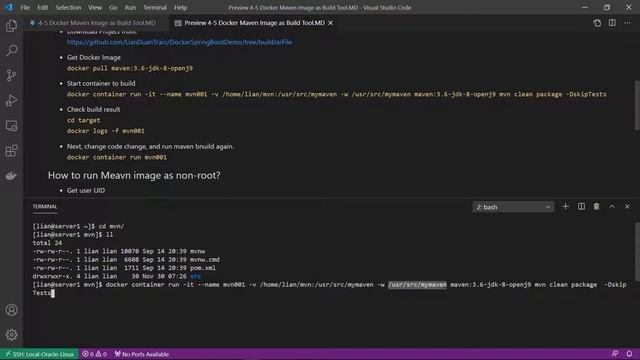Switch to the 4-5 Docker Maven source tab
640x360 pixels.
pyautogui.click(x=96, y=23)
